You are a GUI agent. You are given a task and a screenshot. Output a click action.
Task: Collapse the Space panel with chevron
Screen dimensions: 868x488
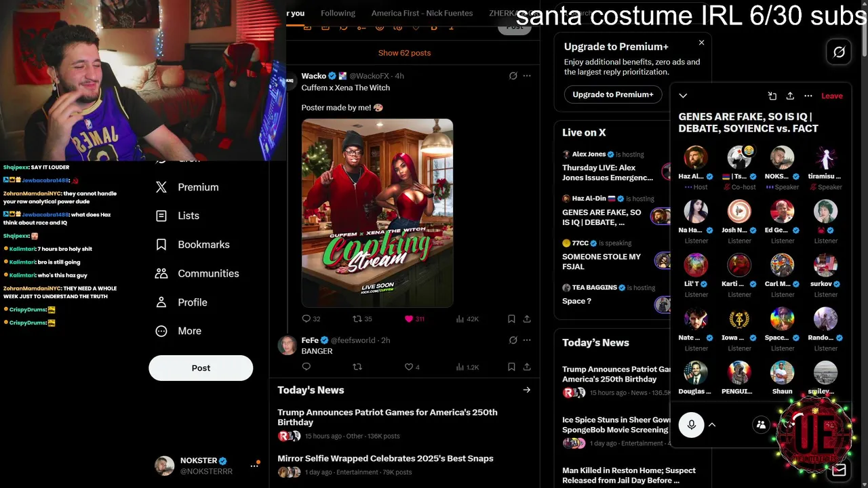click(x=683, y=96)
